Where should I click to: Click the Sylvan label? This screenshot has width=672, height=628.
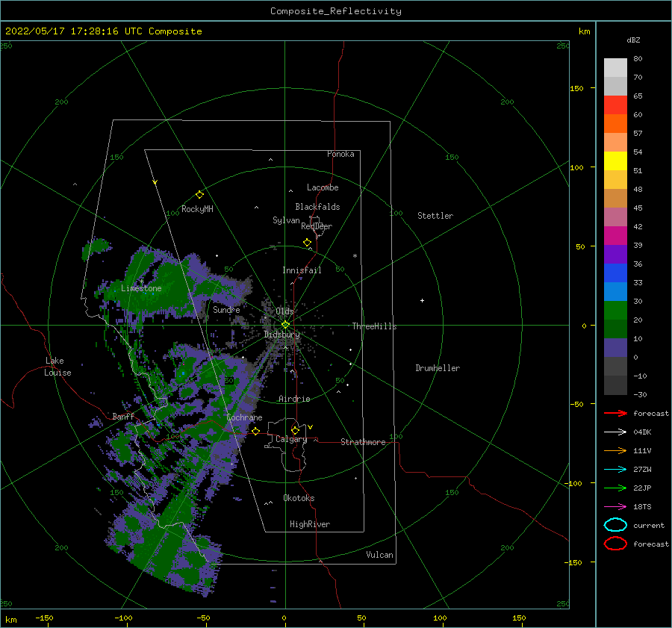coord(286,220)
